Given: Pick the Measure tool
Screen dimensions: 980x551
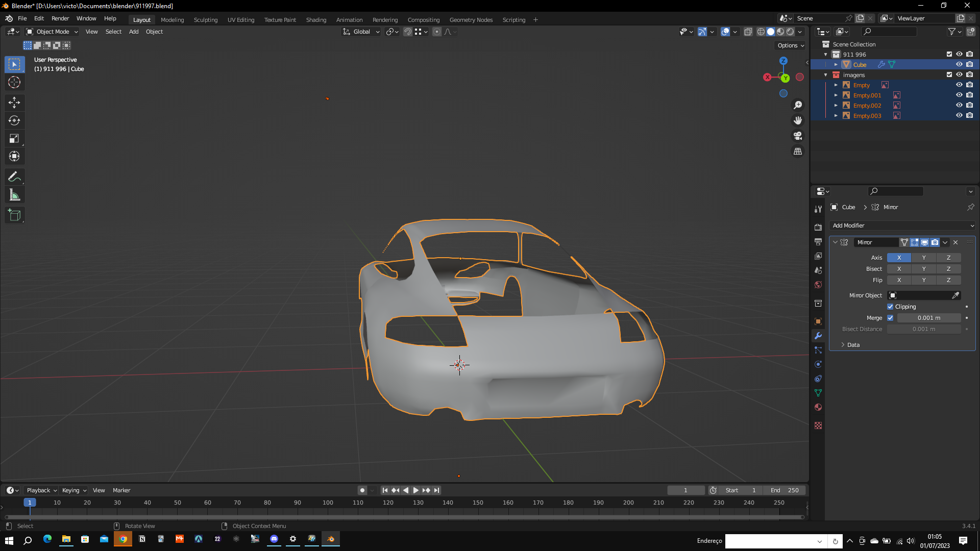Looking at the screenshot, I should [x=14, y=195].
